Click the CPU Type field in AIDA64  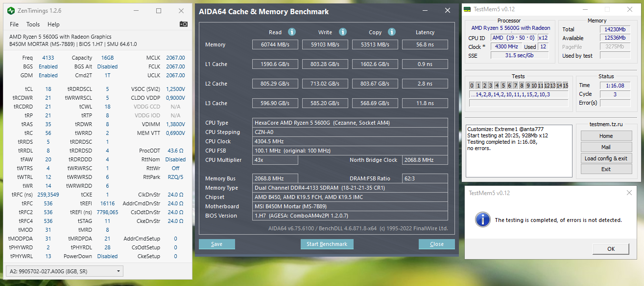tap(350, 123)
